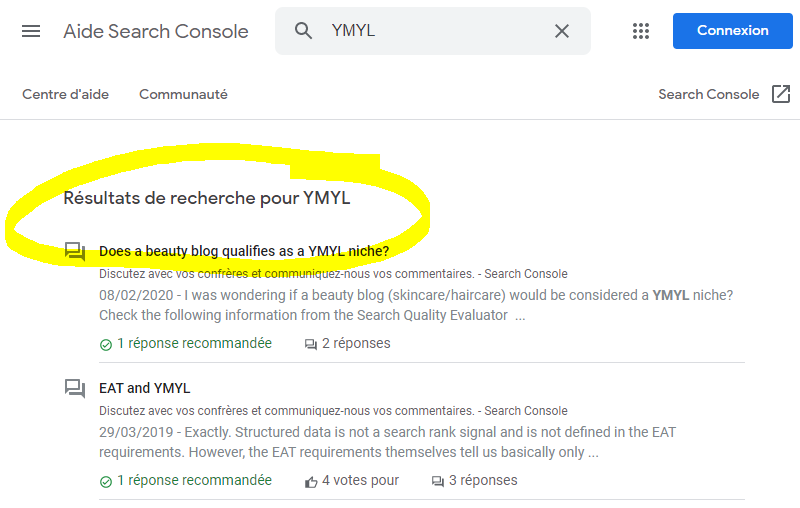Open the Google apps grid
The width and height of the screenshot is (800, 508).
(x=641, y=31)
